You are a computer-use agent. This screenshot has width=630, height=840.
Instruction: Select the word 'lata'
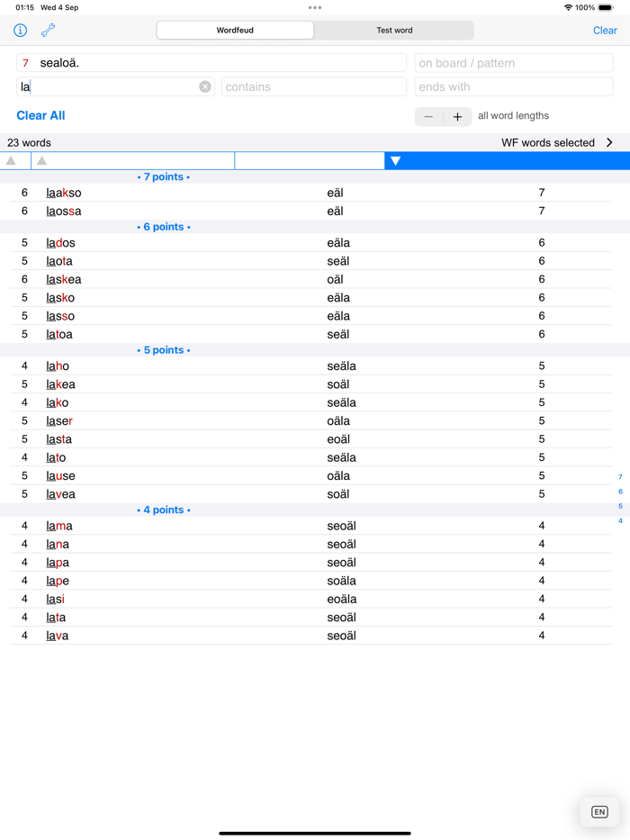click(x=56, y=617)
